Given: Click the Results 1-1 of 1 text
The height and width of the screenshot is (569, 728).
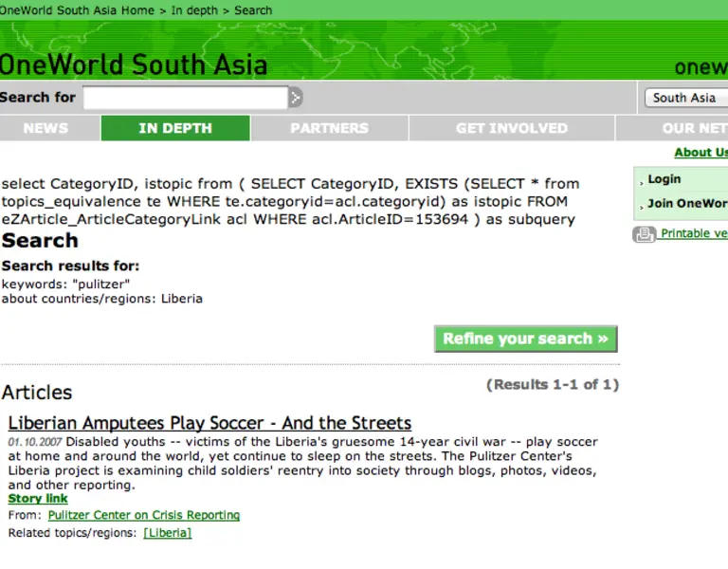Looking at the screenshot, I should [x=553, y=385].
